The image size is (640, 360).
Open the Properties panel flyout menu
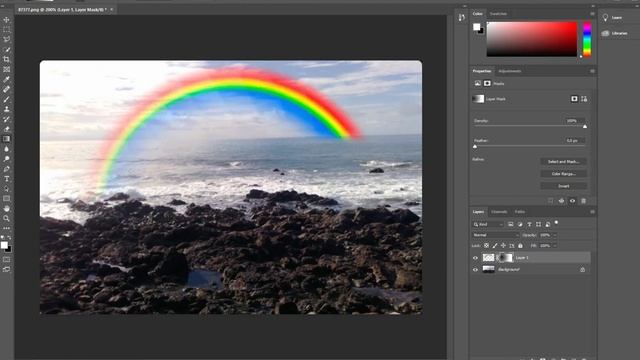tap(592, 71)
